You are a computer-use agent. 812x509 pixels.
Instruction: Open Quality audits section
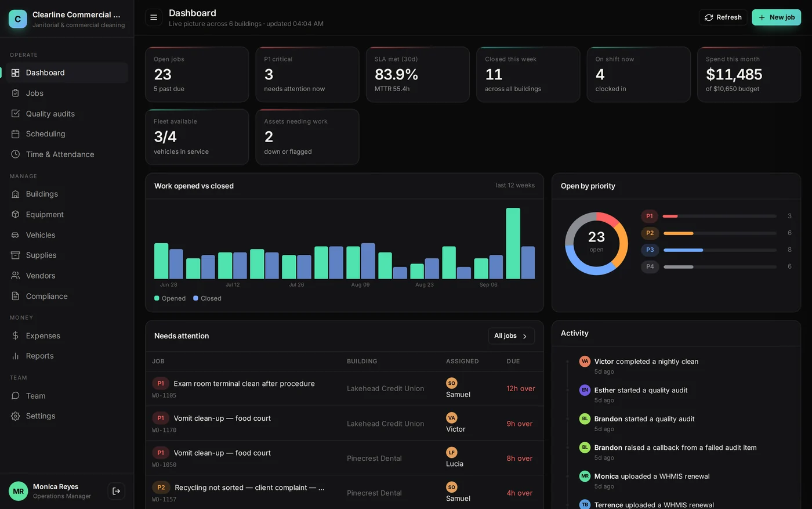pos(67,114)
